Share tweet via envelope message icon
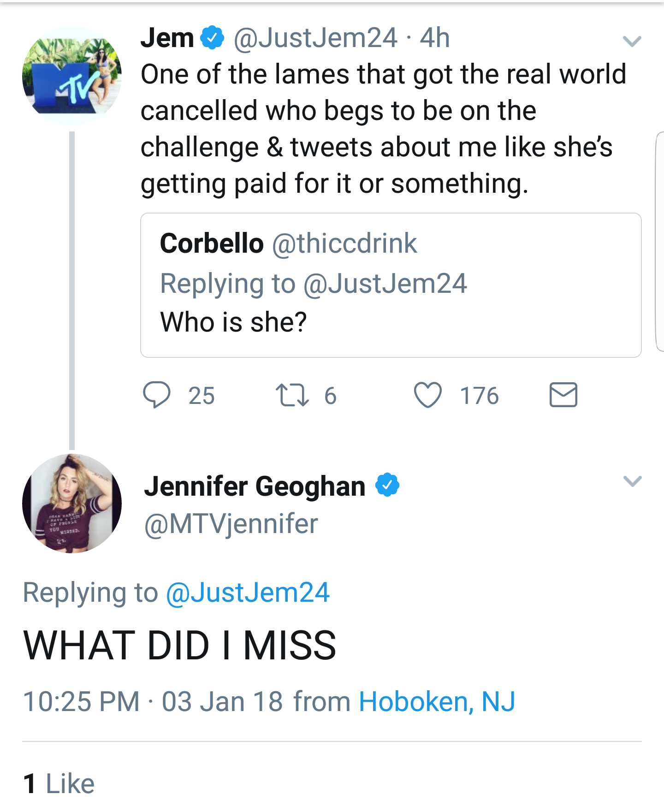The height and width of the screenshot is (812, 664). click(x=563, y=395)
